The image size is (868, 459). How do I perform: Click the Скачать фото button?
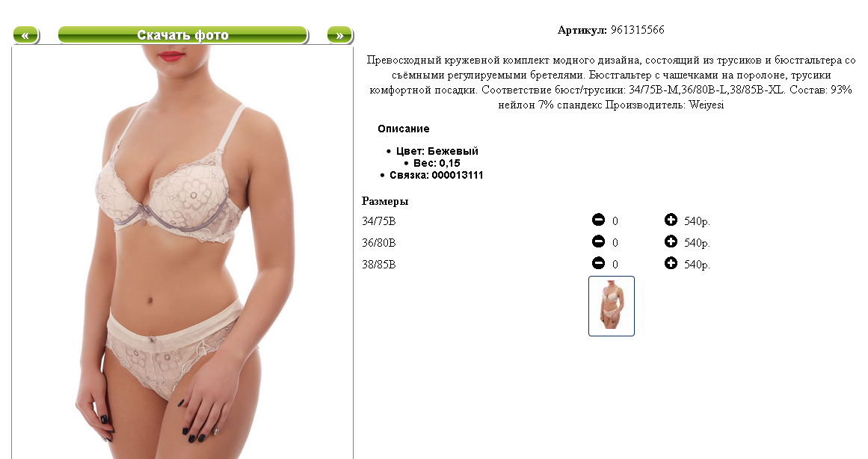point(182,35)
